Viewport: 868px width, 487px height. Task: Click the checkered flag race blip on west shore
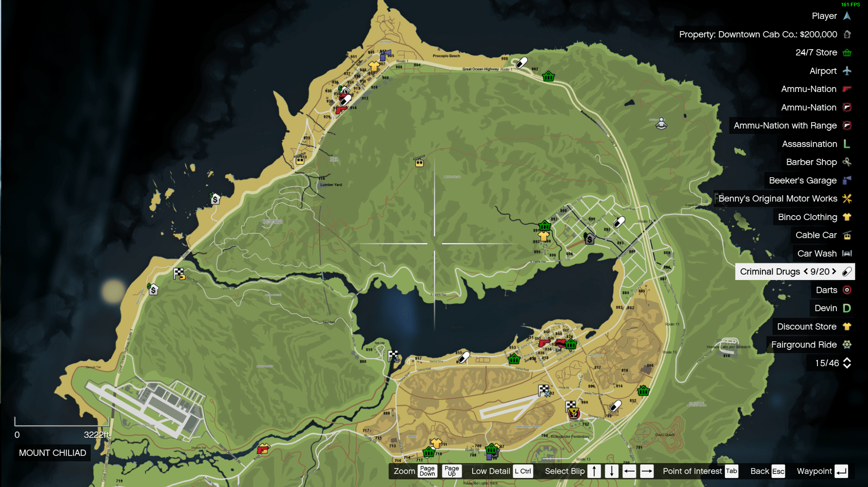[x=179, y=274]
